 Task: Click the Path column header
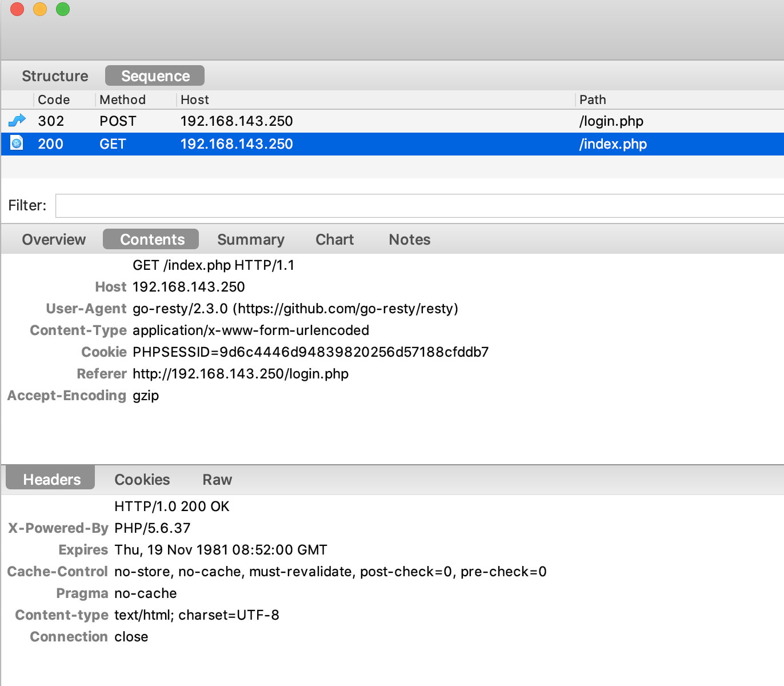tap(592, 99)
